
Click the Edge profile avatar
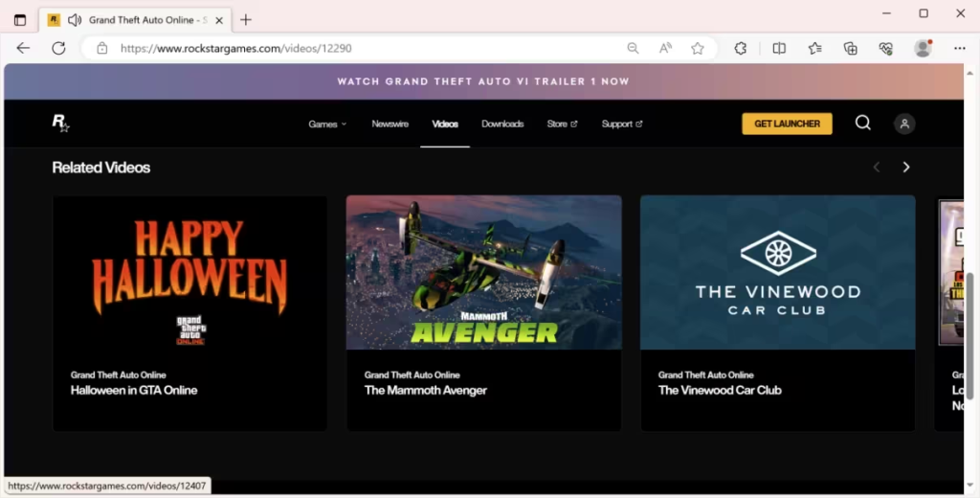click(924, 48)
